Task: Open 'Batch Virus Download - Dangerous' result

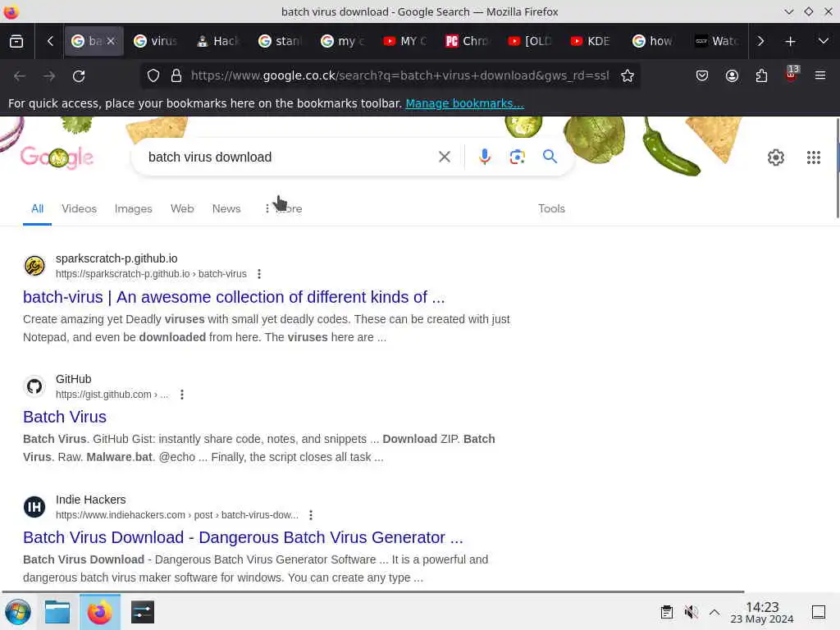Action: pos(243,537)
